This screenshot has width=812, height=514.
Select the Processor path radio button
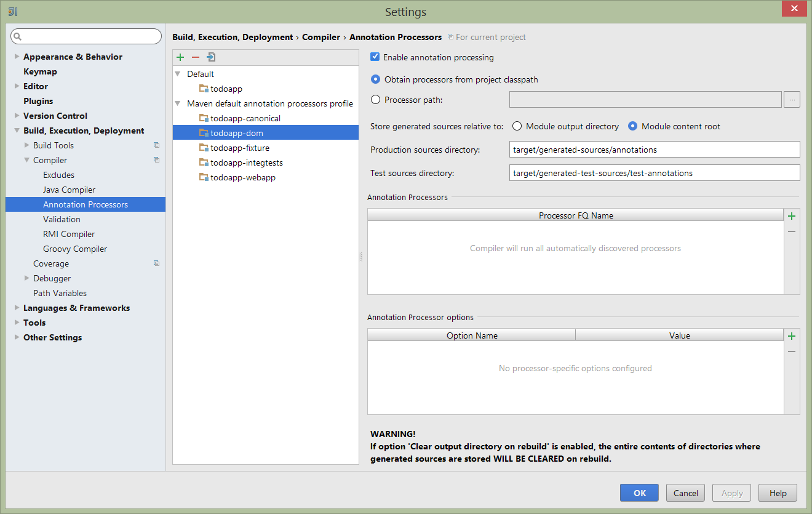(376, 100)
